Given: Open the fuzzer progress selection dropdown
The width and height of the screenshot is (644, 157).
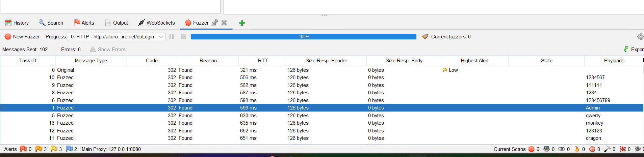Looking at the screenshot, I should 117,37.
